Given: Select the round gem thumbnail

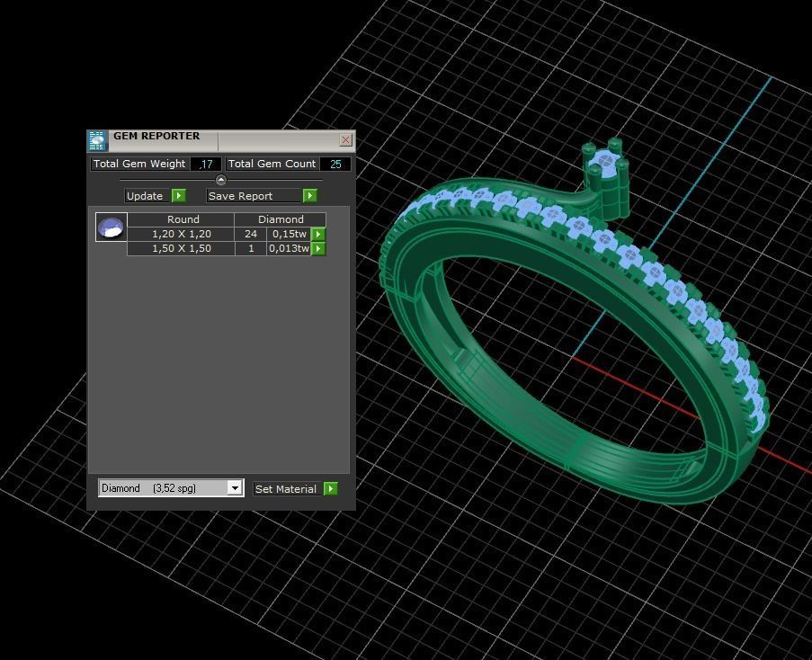Looking at the screenshot, I should (x=111, y=227).
